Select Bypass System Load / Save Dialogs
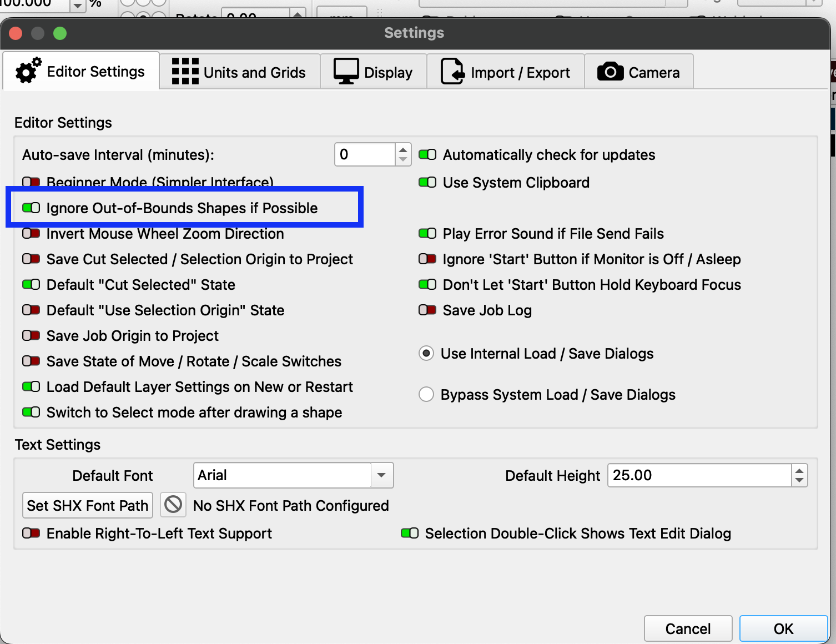836x644 pixels. pos(426,395)
